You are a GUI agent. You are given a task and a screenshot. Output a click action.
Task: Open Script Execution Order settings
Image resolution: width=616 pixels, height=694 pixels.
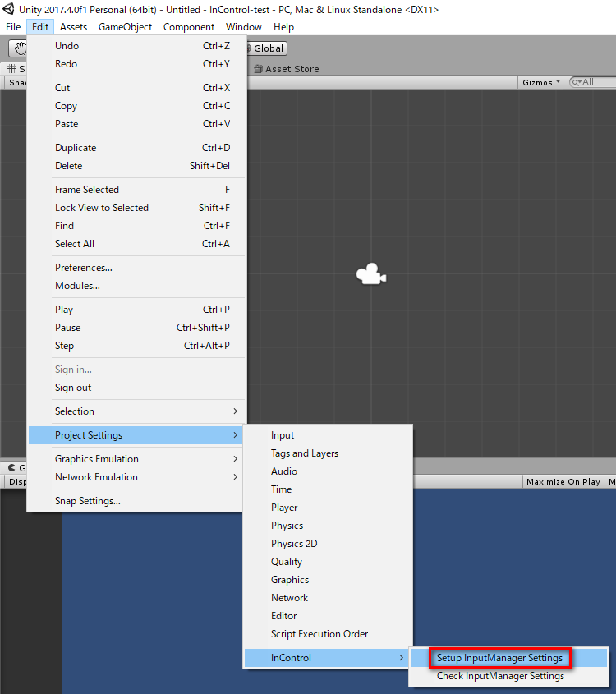tap(328, 634)
